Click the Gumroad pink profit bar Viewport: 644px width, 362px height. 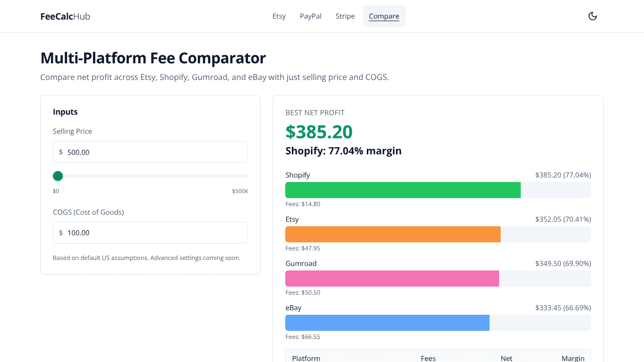coord(392,279)
